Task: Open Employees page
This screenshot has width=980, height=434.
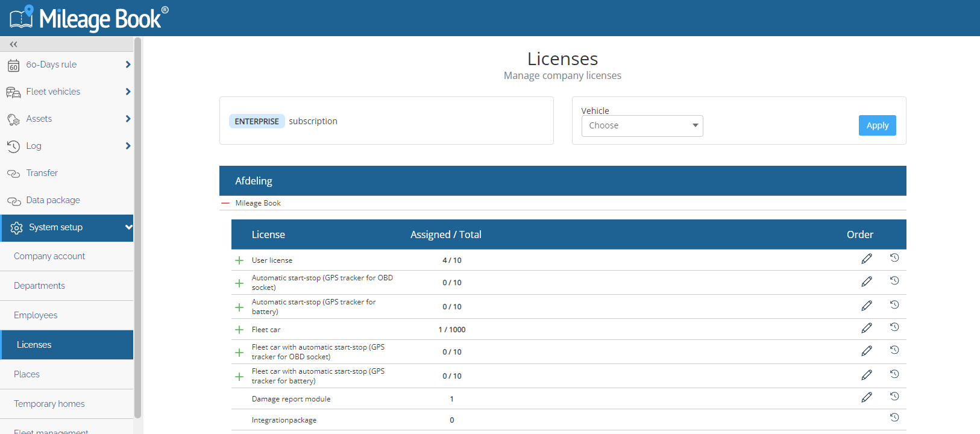Action: click(67, 315)
